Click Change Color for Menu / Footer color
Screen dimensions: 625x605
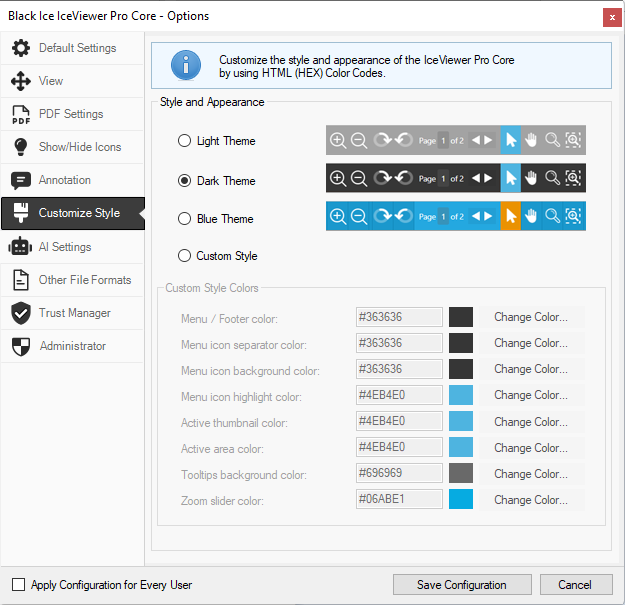click(531, 317)
